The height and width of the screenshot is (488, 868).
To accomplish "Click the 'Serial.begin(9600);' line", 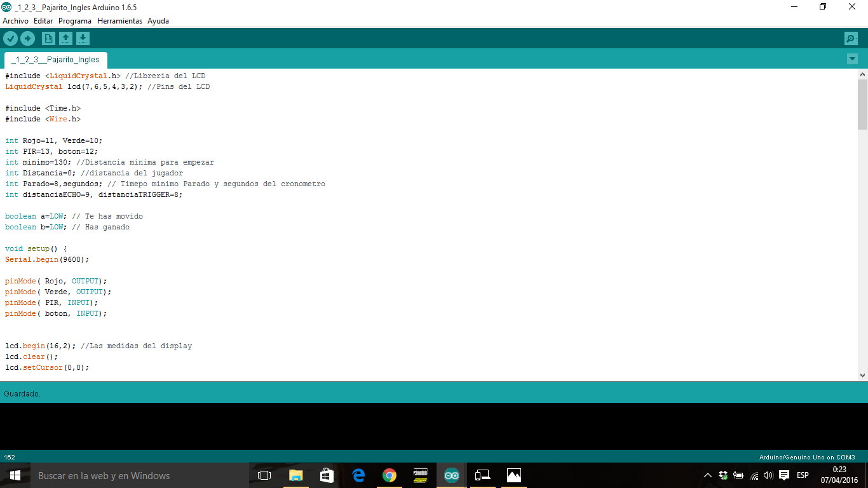I will tap(47, 259).
